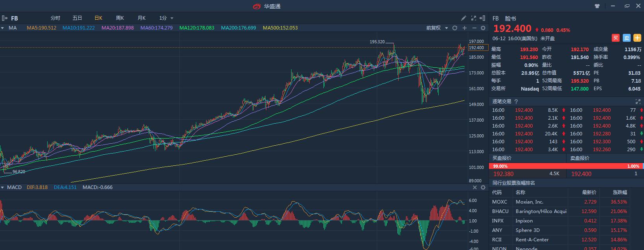This screenshot has height=250, width=644.
Task: Click the 52-week high value 195.320
Action: tap(579, 81)
